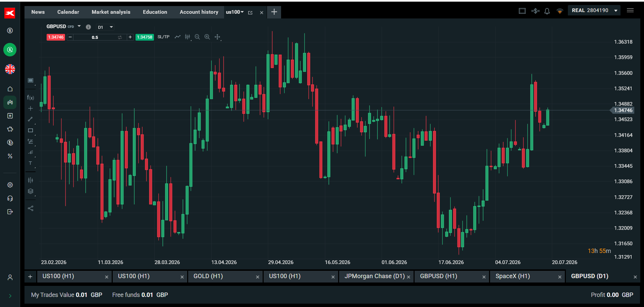The image size is (644, 307).
Task: Activate the move chart crosshair arrows
Action: tap(217, 37)
